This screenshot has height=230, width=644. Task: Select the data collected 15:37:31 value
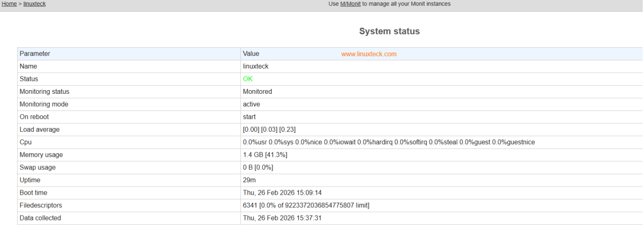pos(282,218)
